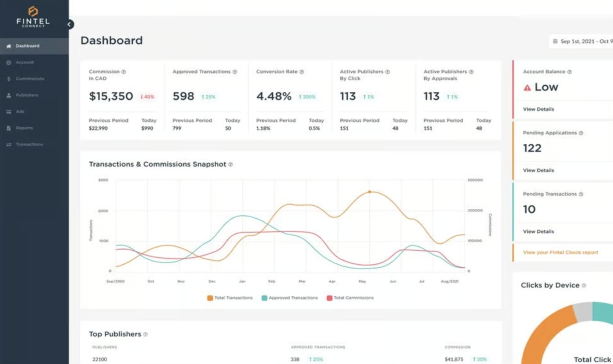The height and width of the screenshot is (364, 613).
Task: View Details under Pending Applications
Action: [x=538, y=171]
